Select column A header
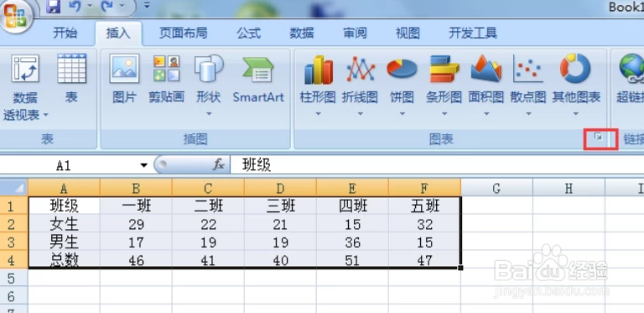The image size is (644, 313). point(64,188)
